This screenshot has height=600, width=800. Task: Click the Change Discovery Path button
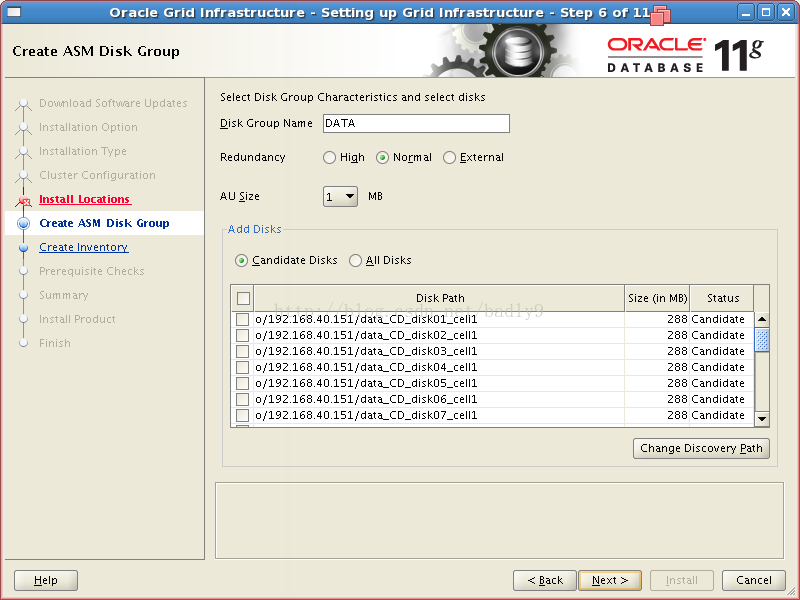(701, 448)
